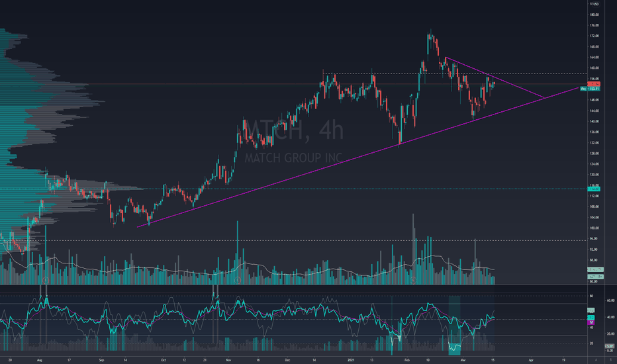The width and height of the screenshot is (617, 364).
Task: Click the 'Dec' label on time axis
Action: click(x=287, y=359)
